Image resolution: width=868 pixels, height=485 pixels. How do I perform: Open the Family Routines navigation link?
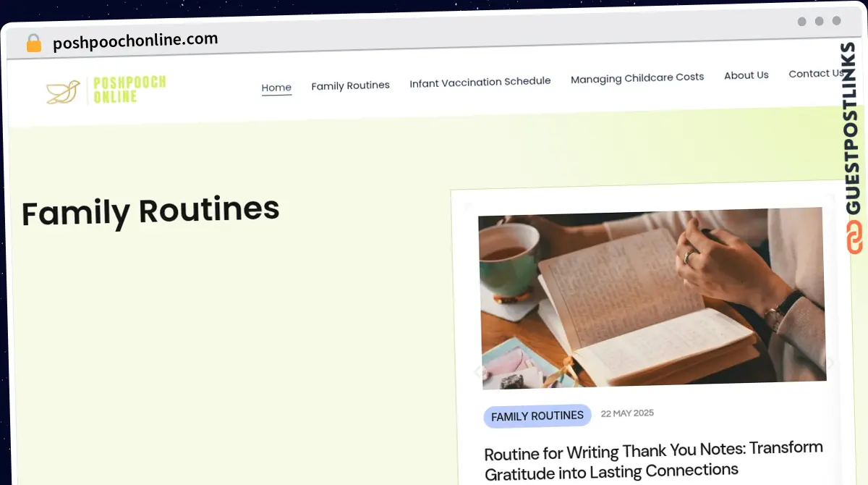pos(350,85)
